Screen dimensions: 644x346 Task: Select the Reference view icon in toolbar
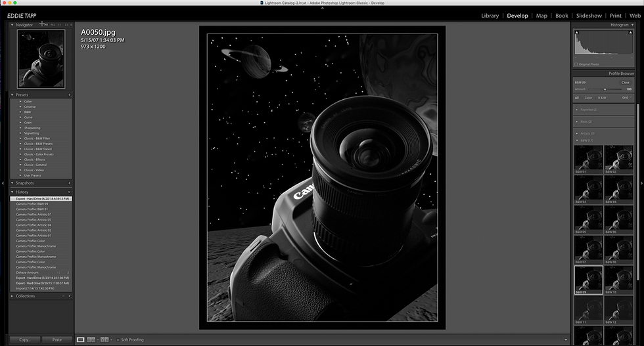click(x=91, y=340)
